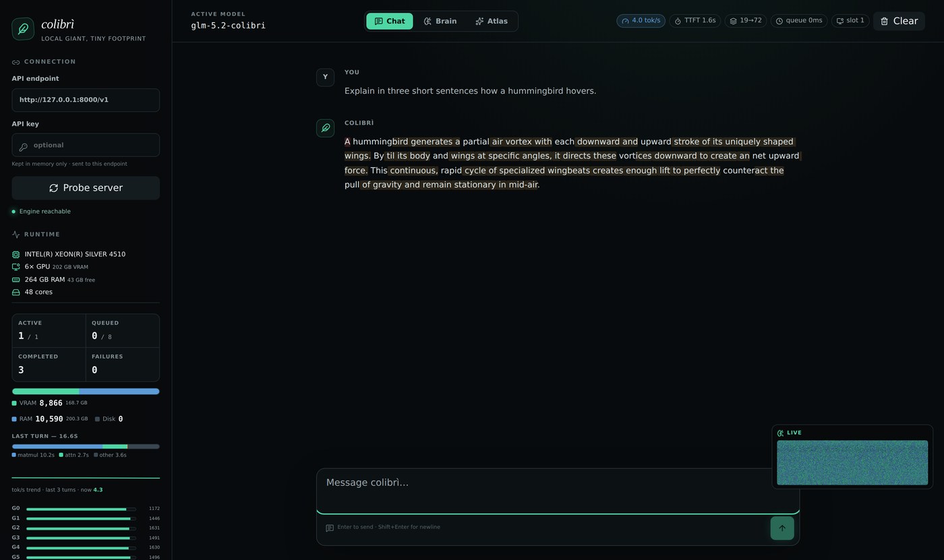Click the TTFT 1.6s badge
Screen dimensions: 944x560
[x=695, y=21]
